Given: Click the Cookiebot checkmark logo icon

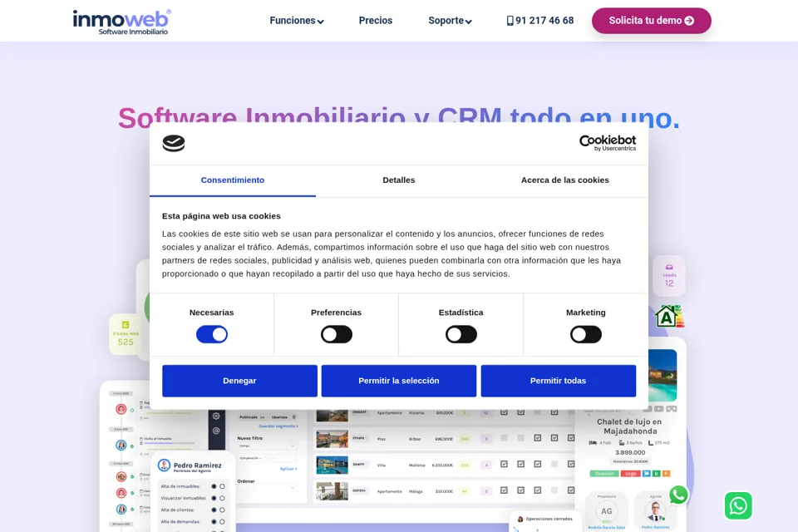Looking at the screenshot, I should point(174,143).
